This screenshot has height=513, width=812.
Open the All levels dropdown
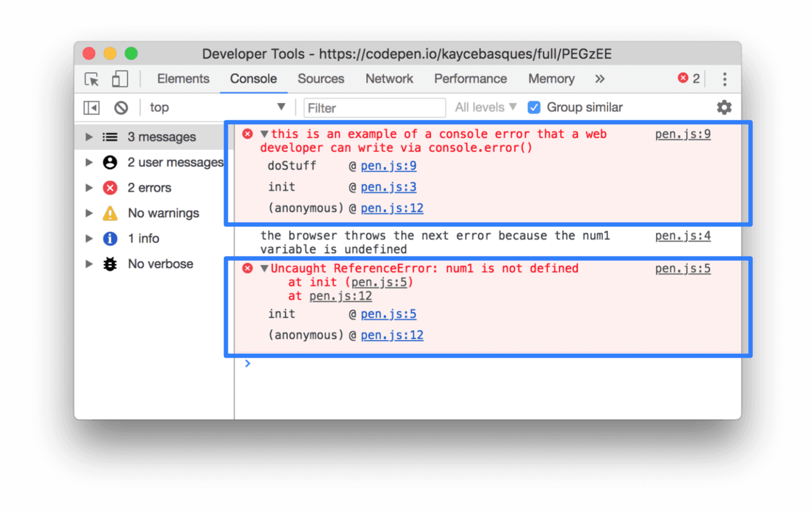pos(484,107)
